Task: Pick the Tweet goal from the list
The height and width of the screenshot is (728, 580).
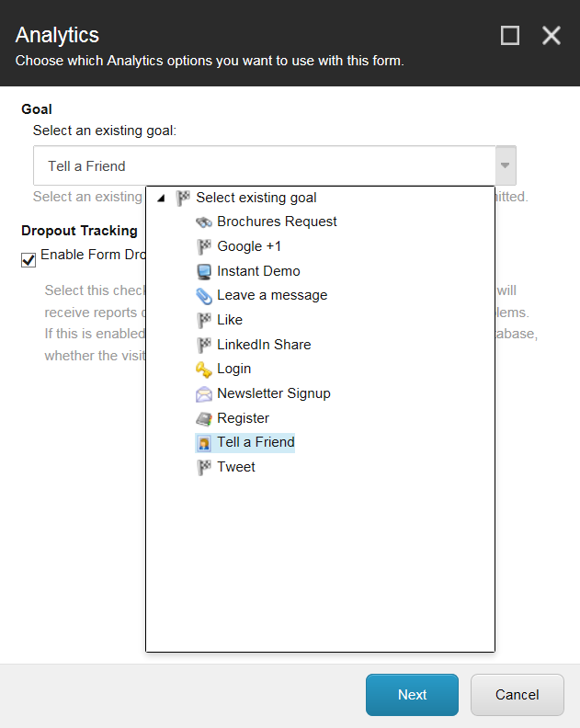Action: (236, 467)
